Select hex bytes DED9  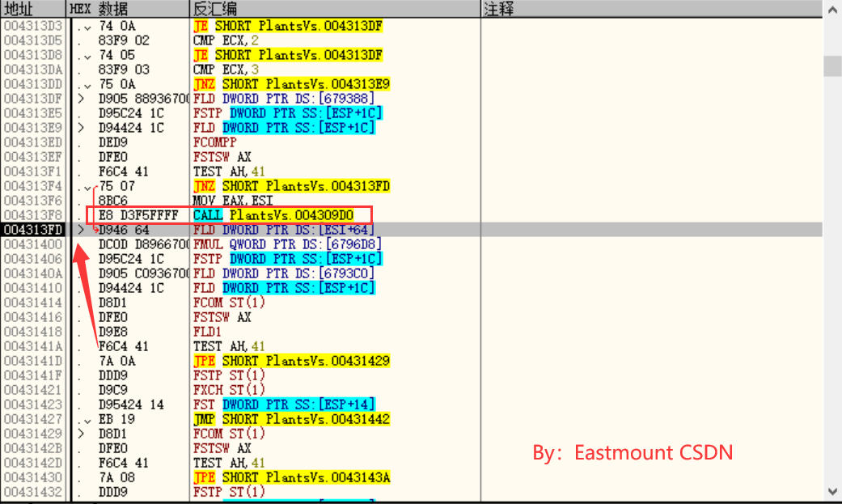[x=112, y=142]
